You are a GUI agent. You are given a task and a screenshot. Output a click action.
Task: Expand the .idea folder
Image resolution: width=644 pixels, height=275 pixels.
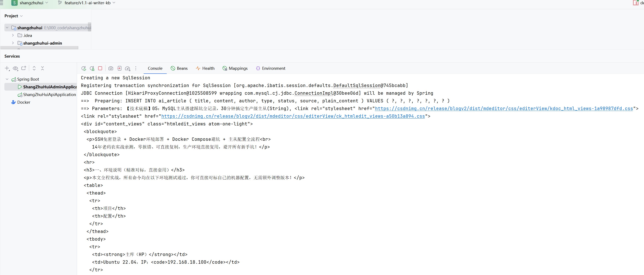pyautogui.click(x=13, y=35)
